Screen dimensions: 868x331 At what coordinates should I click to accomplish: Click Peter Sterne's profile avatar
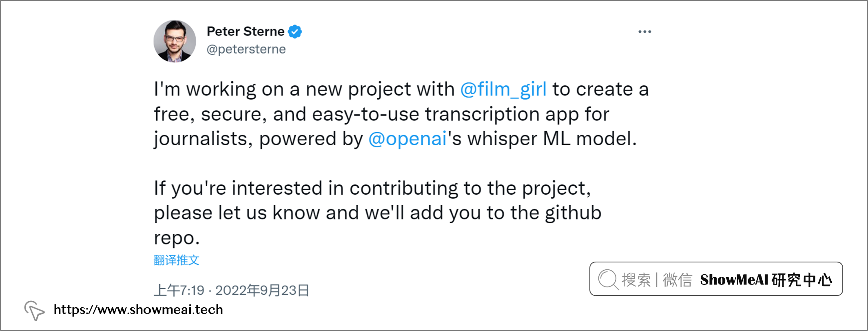(x=175, y=41)
